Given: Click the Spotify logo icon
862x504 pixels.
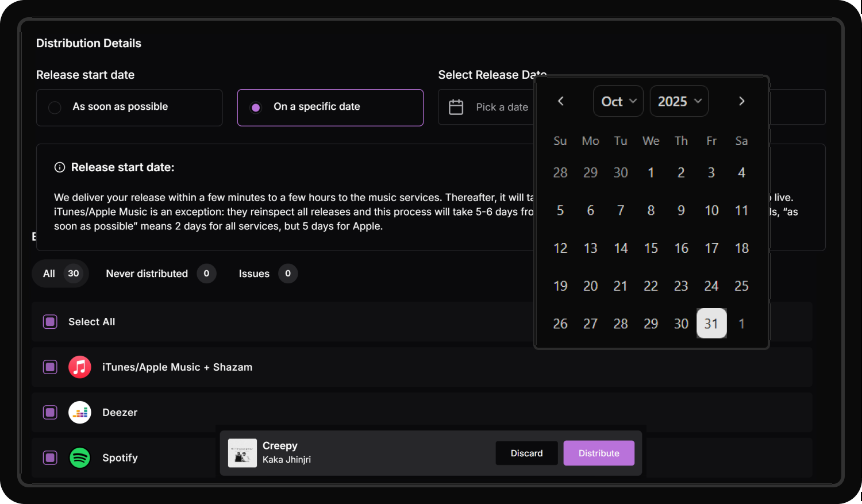Looking at the screenshot, I should click(x=80, y=458).
